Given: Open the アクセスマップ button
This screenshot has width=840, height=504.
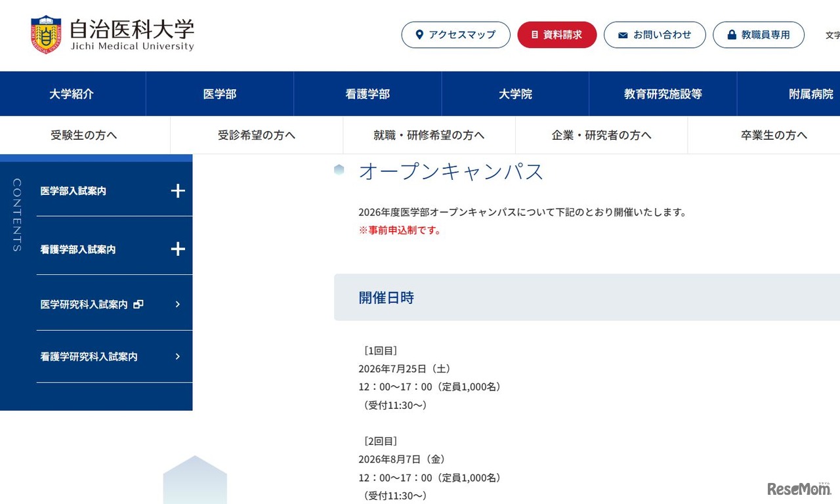Looking at the screenshot, I should pos(455,35).
